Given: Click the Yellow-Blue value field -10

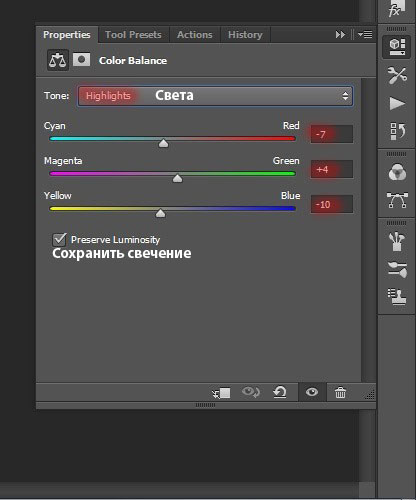Looking at the screenshot, I should pyautogui.click(x=331, y=204).
